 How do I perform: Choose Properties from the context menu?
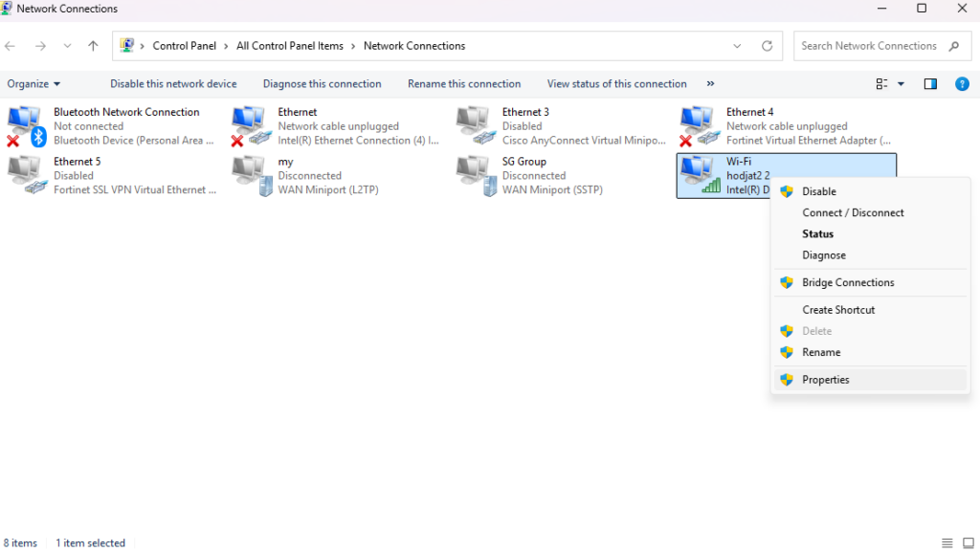pos(825,380)
